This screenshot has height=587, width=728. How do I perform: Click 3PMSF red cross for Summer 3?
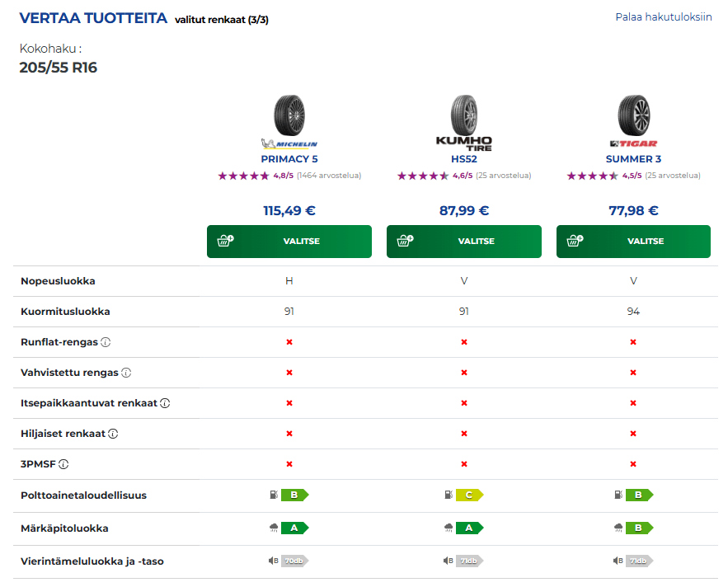pos(633,464)
